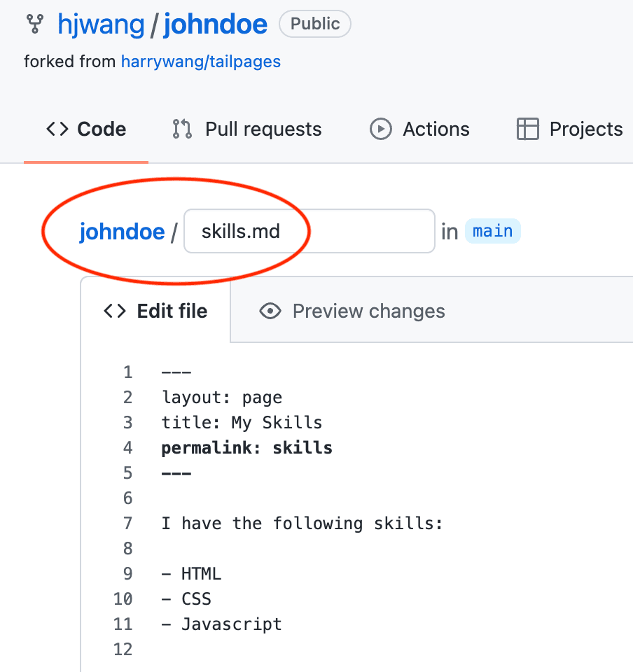This screenshot has height=672, width=633.
Task: Click the johndoe breadcrumb folder link
Action: pos(122,232)
